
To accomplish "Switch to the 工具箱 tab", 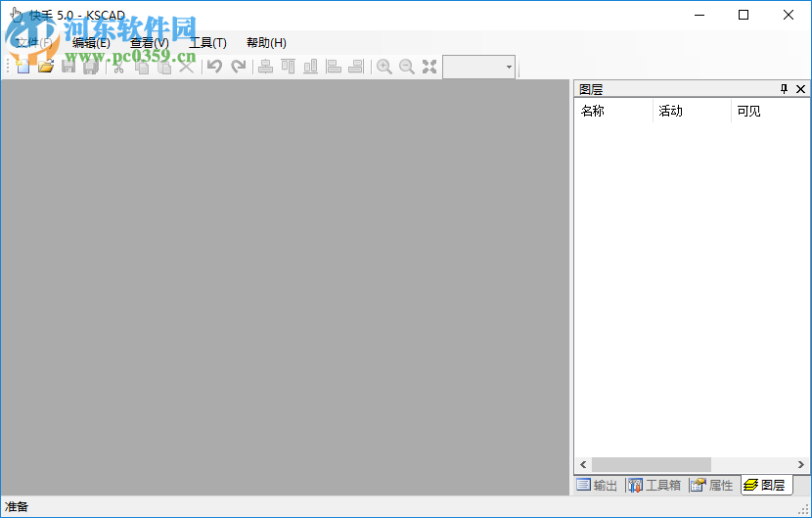I will pyautogui.click(x=654, y=485).
